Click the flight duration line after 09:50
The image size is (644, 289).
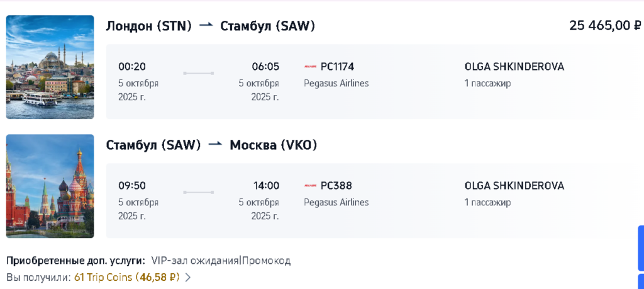click(198, 192)
